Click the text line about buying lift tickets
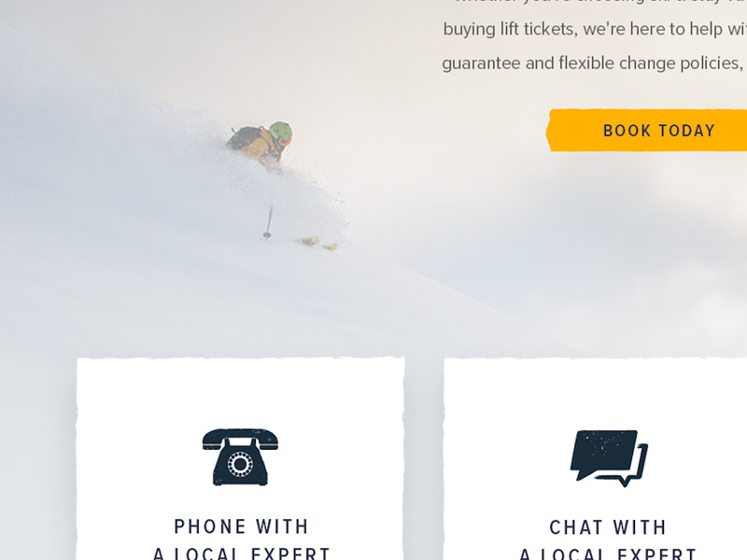 [x=595, y=30]
